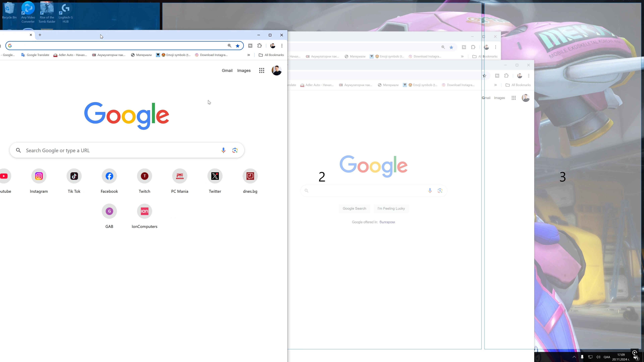Screen dimensions: 644x362
Task: Close the current tab in front Chrome window
Action: [x=31, y=35]
